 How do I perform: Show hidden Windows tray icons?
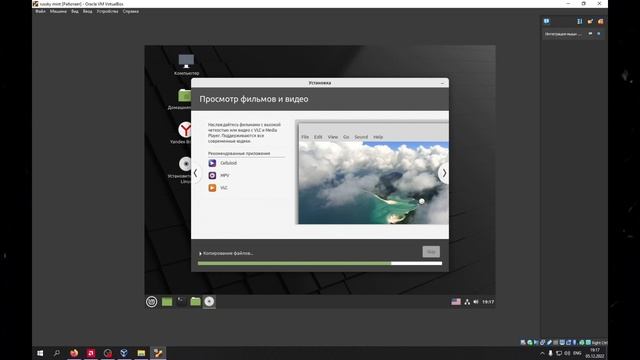pos(542,353)
